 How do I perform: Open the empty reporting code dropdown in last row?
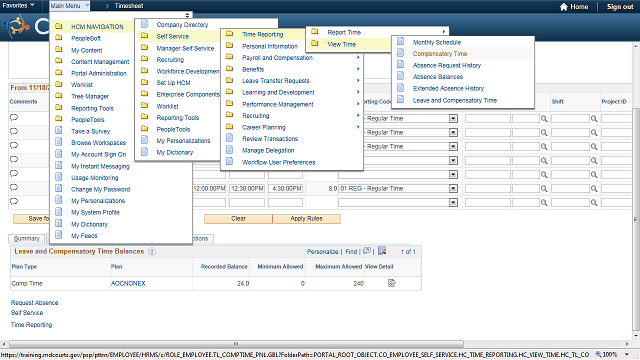[x=453, y=202]
